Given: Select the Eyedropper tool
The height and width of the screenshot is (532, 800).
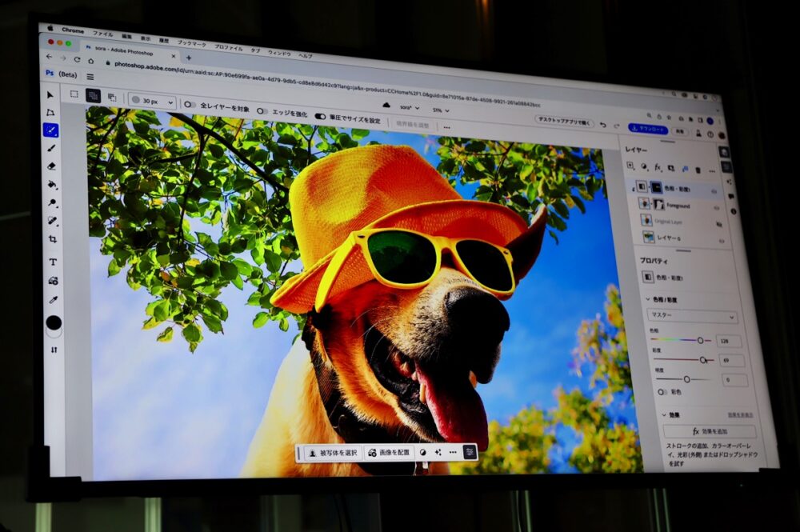Looking at the screenshot, I should coord(54,300).
